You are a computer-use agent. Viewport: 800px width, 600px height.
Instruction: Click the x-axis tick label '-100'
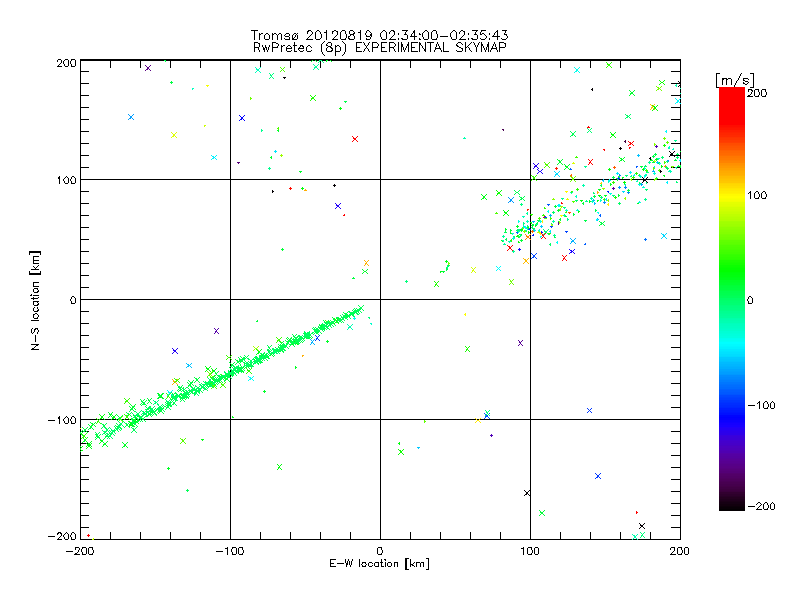coord(230,551)
